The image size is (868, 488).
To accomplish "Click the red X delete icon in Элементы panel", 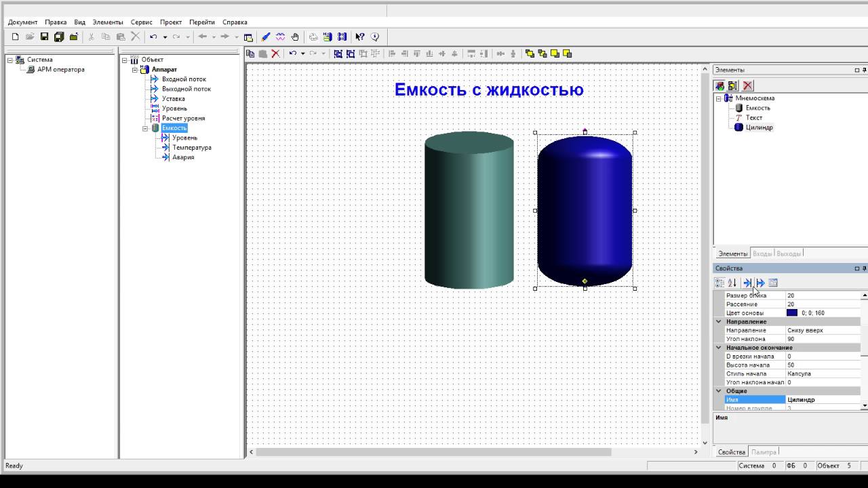I will [747, 85].
